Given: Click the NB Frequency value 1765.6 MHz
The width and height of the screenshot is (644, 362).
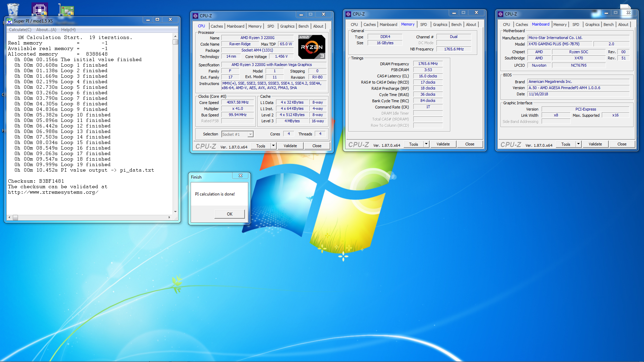Looking at the screenshot, I should (x=454, y=49).
